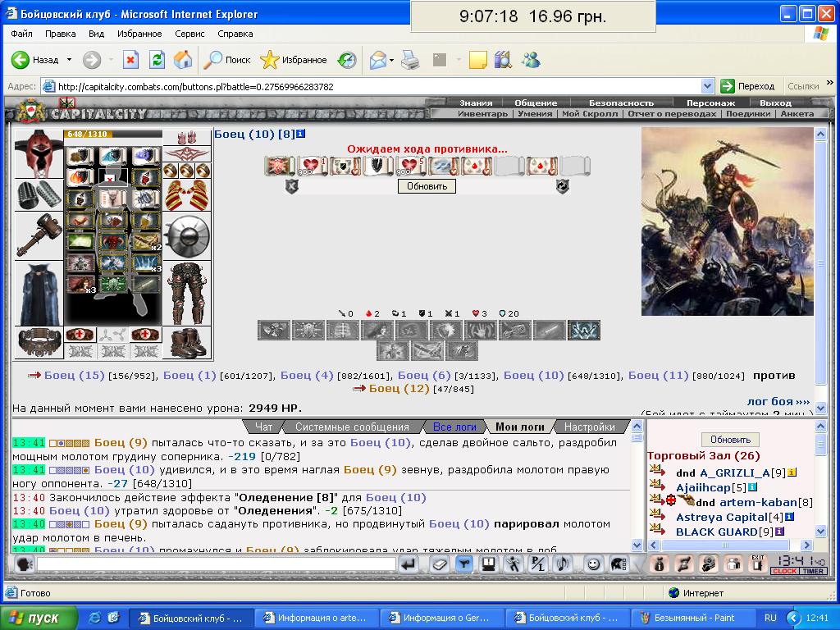Open the Back button history dropdown arrow
The height and width of the screenshot is (630, 840).
[69, 60]
